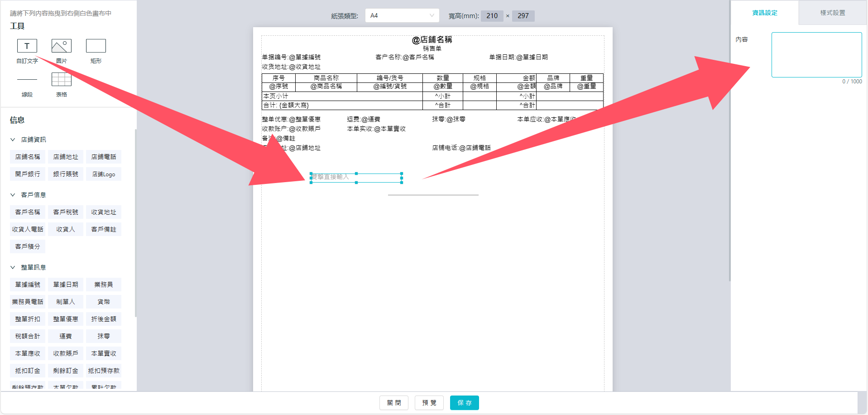Open the 紙張類型 paper type dropdown
The image size is (868, 415).
(x=402, y=15)
